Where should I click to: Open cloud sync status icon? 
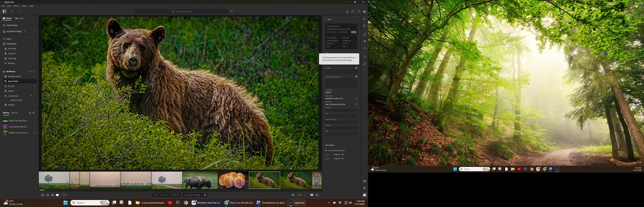[x=364, y=11]
